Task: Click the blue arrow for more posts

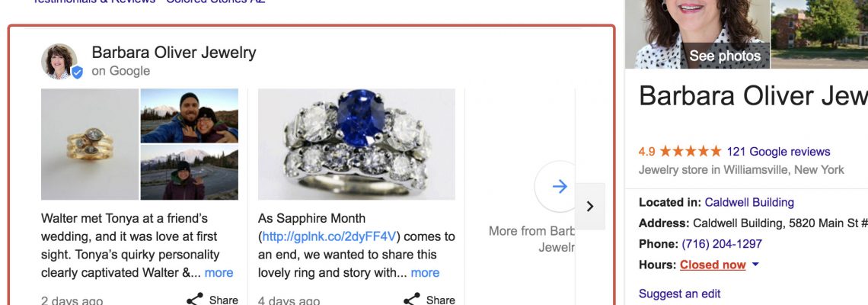Action: click(x=559, y=186)
